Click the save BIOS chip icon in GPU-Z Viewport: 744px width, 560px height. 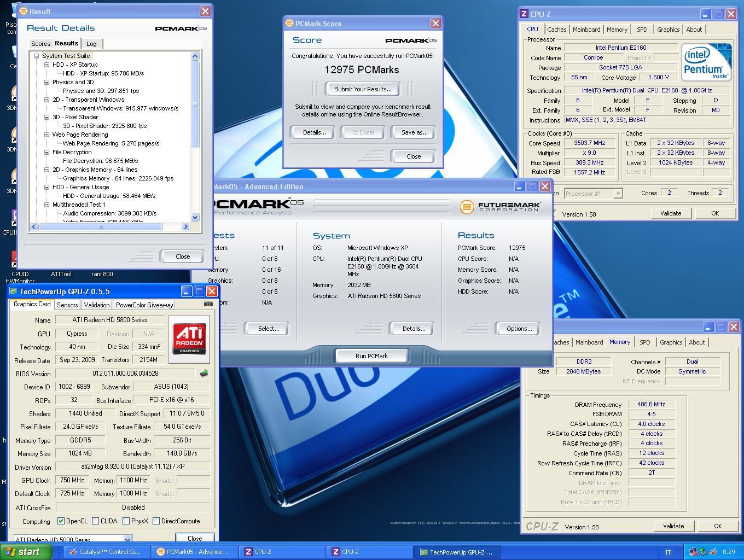[204, 374]
